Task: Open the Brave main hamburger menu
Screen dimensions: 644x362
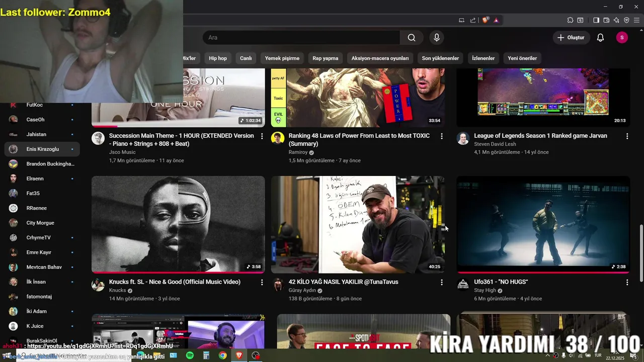Action: tap(636, 20)
